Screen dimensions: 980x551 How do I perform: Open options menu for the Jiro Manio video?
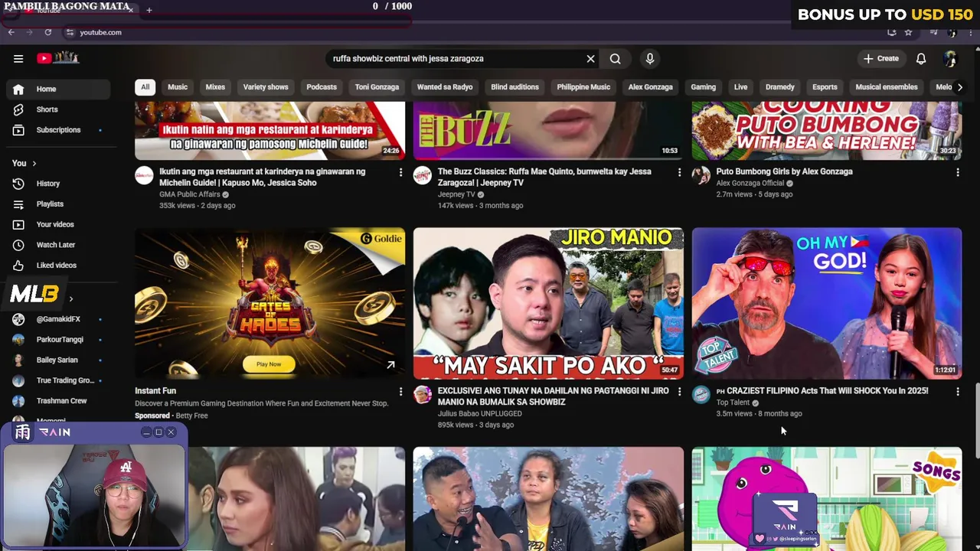(x=679, y=392)
